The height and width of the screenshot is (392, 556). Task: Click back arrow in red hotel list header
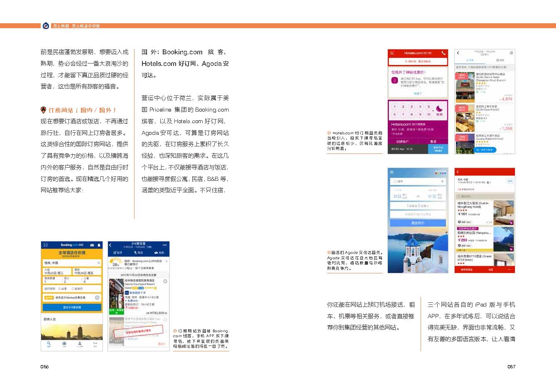pos(458,172)
